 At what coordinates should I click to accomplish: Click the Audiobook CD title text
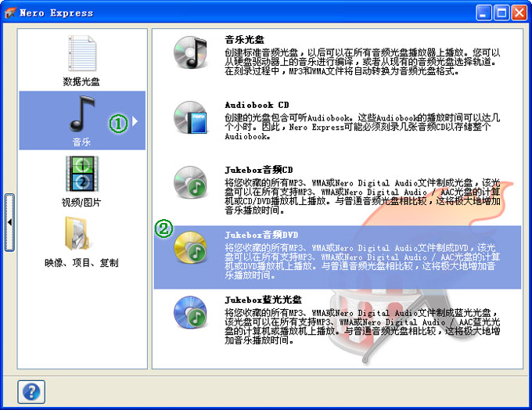(x=257, y=104)
